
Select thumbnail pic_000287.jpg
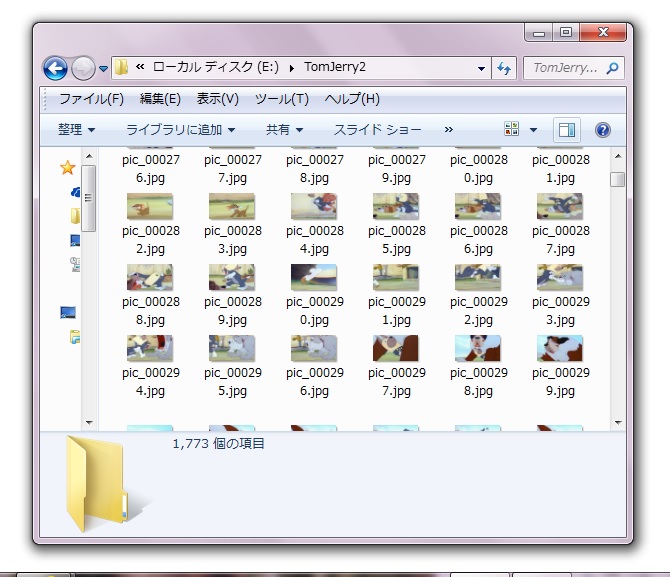tap(560, 206)
